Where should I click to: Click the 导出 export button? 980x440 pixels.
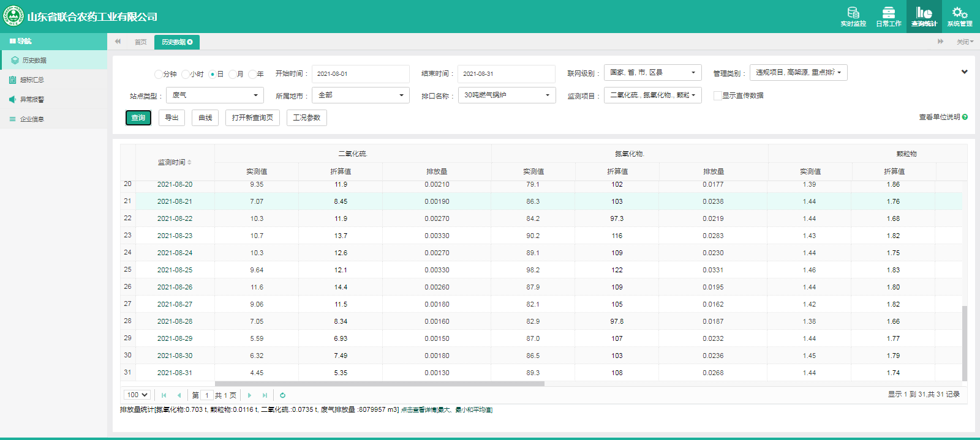coord(171,117)
